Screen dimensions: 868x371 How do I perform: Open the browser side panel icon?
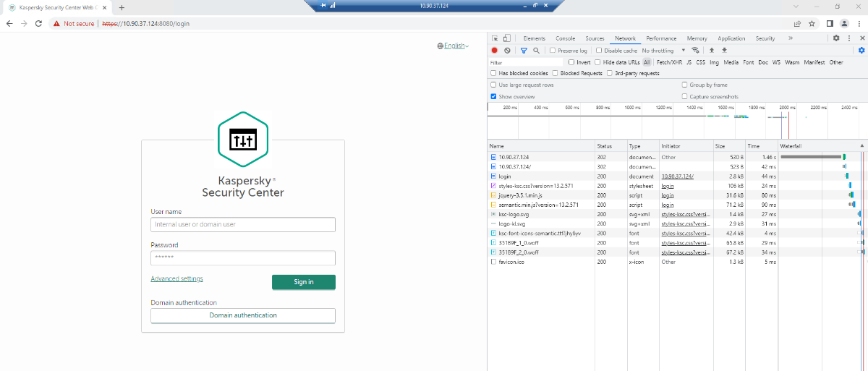[x=829, y=23]
